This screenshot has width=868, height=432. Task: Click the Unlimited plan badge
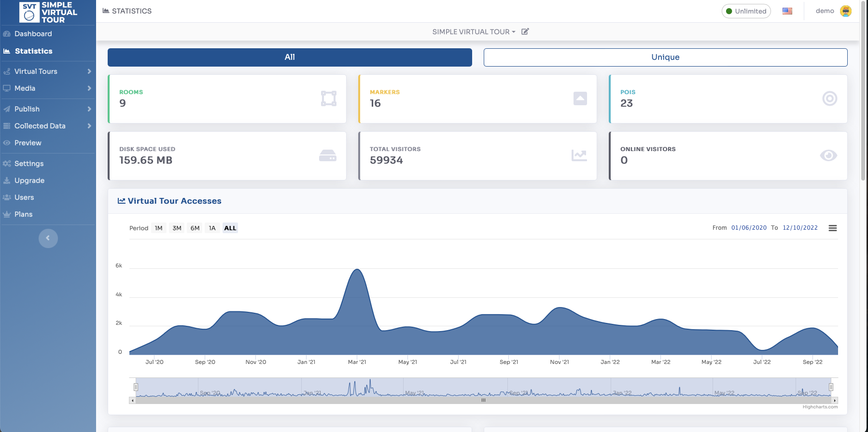pos(746,11)
